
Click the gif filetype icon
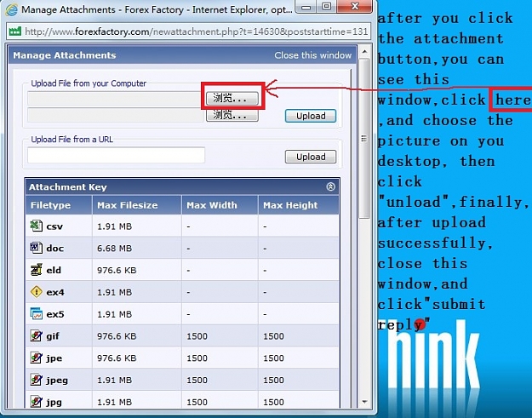click(36, 336)
